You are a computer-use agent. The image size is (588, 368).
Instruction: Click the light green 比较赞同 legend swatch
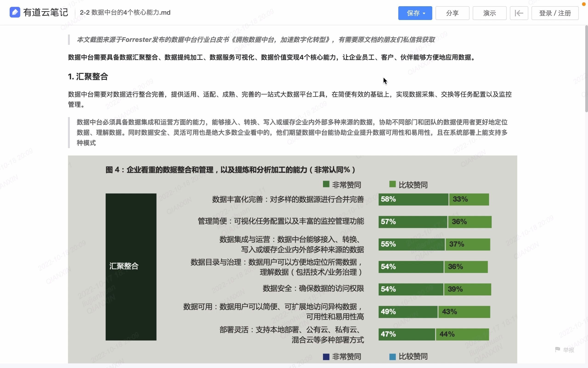[392, 184]
